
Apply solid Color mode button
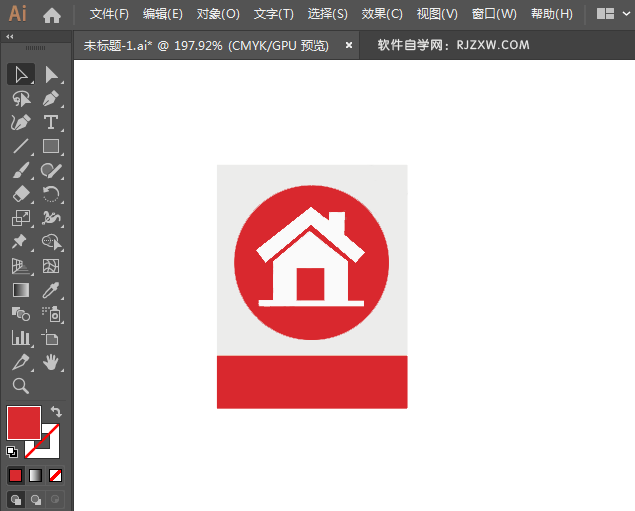coord(15,475)
